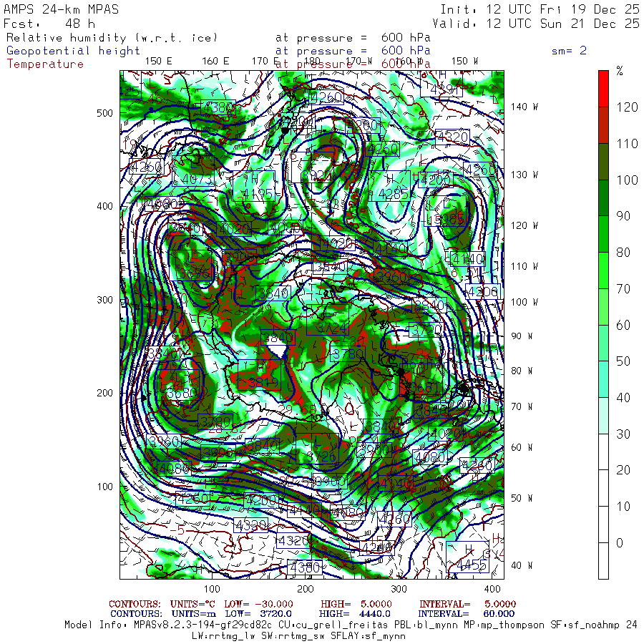Click the 'LW:rrtmg_lw SW:rrtmg_sw' physics line
Viewport: 644px width, 644px height.
[298, 636]
